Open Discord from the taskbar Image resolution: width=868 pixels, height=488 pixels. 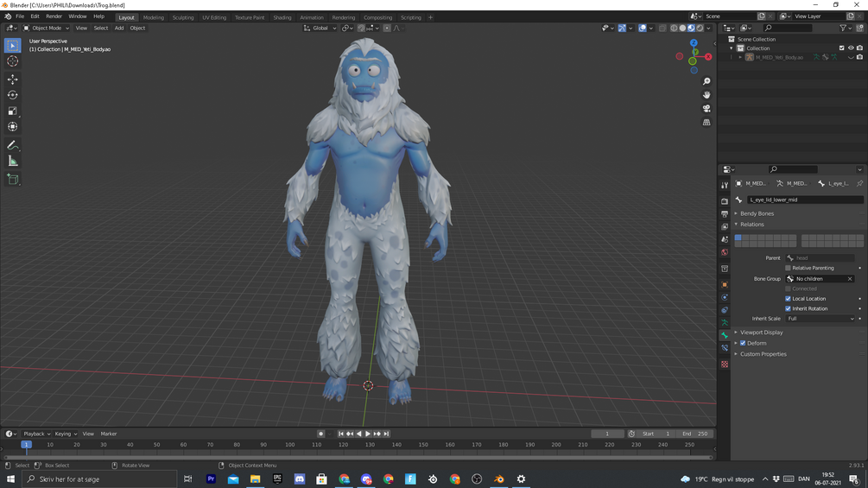tap(300, 479)
